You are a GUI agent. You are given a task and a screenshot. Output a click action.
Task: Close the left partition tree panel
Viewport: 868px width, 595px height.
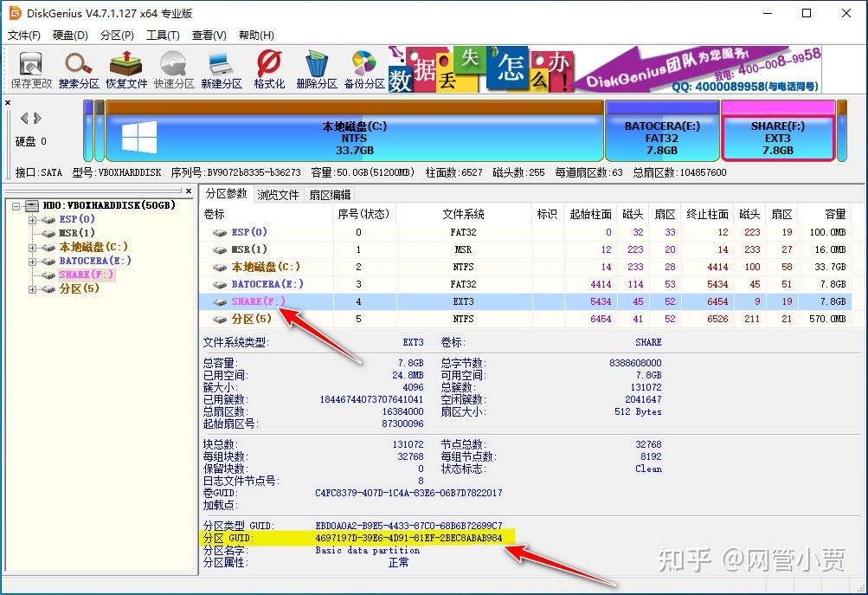[x=189, y=191]
